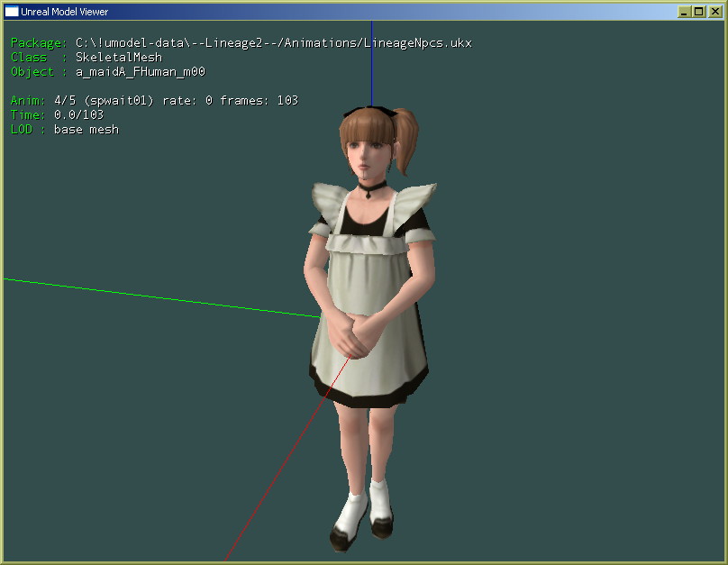Click the 'rate: 0' text
Image resolution: width=728 pixels, height=565 pixels.
click(x=187, y=100)
